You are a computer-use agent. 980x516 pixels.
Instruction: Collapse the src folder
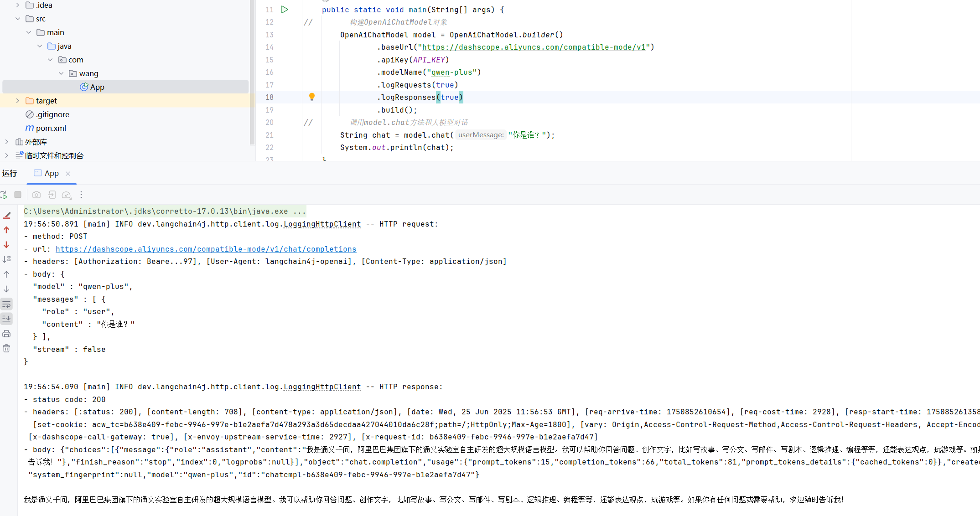point(17,19)
